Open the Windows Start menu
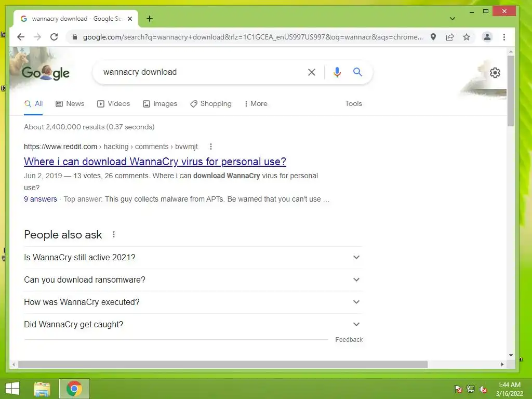This screenshot has width=532, height=399. (12, 389)
